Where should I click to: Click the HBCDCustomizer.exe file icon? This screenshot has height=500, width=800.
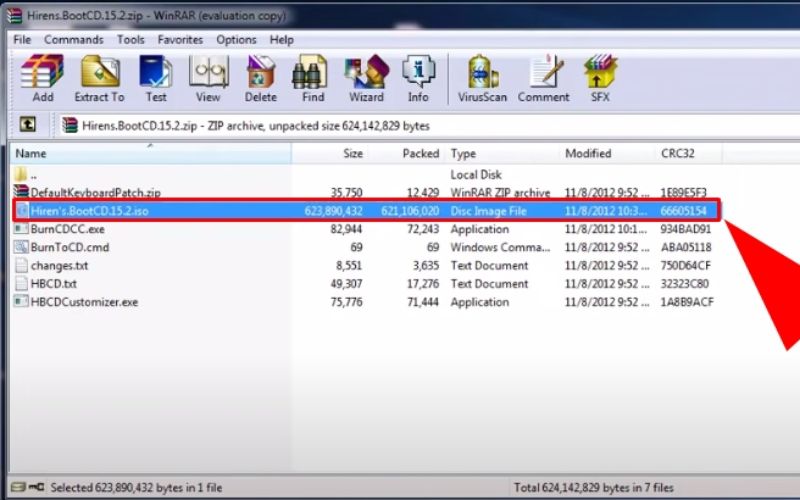point(21,302)
